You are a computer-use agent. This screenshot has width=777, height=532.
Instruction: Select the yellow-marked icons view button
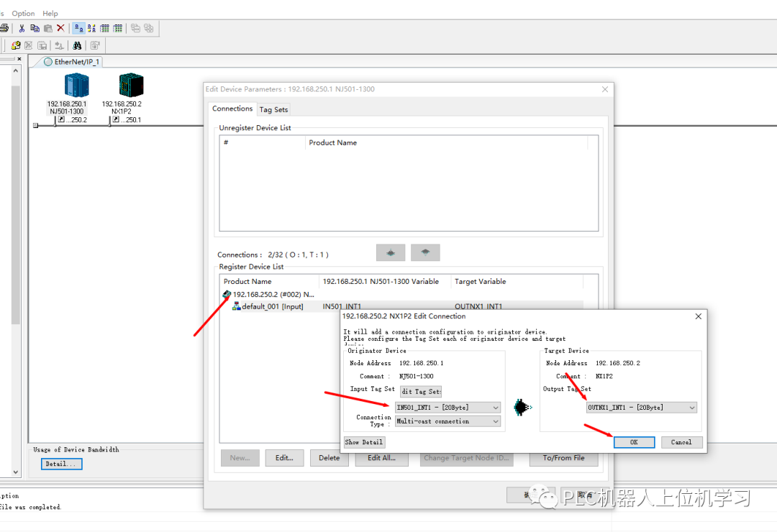[91, 28]
